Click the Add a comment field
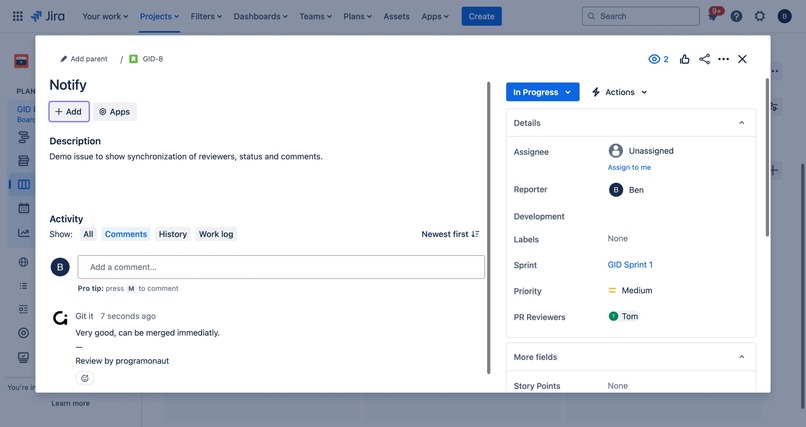 [x=281, y=267]
